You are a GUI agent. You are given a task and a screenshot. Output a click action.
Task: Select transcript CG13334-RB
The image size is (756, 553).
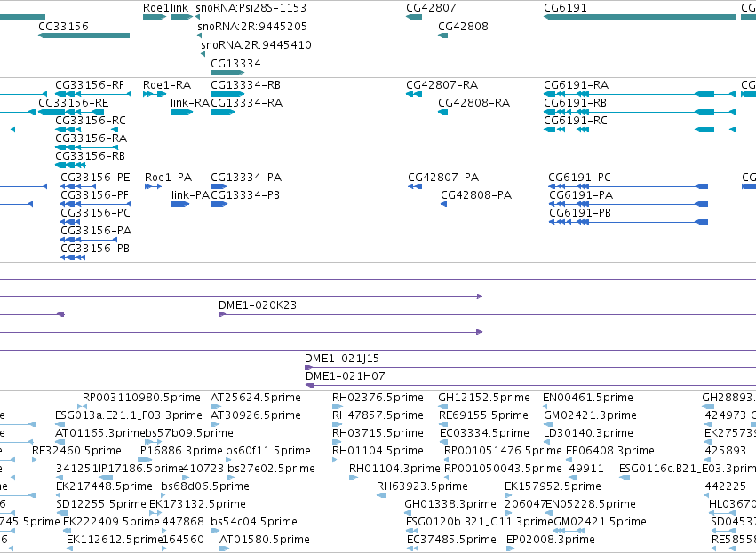(x=245, y=85)
